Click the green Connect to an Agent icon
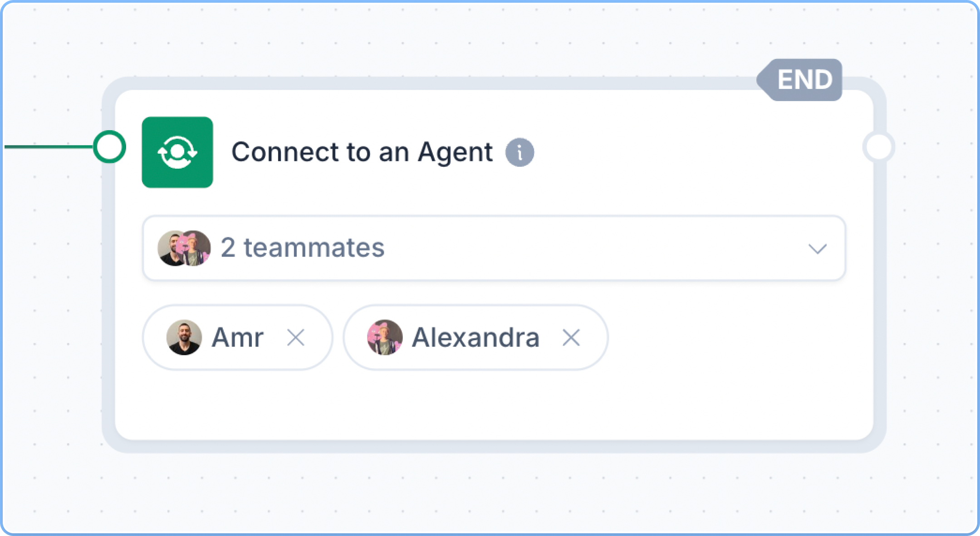The height and width of the screenshot is (536, 980). click(x=177, y=152)
